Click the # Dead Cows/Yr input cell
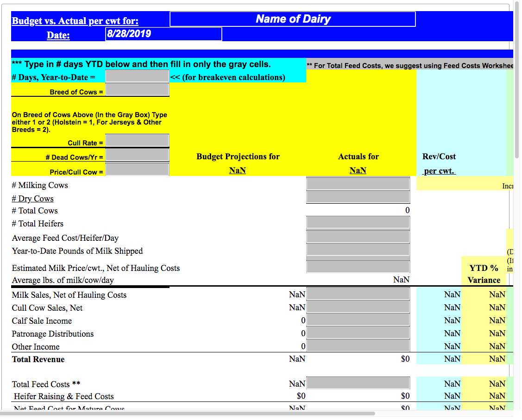This screenshot has width=522, height=420. tap(137, 155)
